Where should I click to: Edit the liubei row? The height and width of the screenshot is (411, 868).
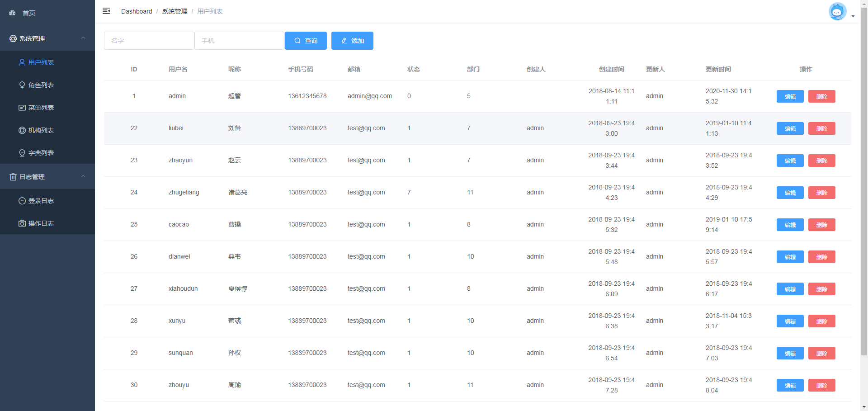[790, 128]
